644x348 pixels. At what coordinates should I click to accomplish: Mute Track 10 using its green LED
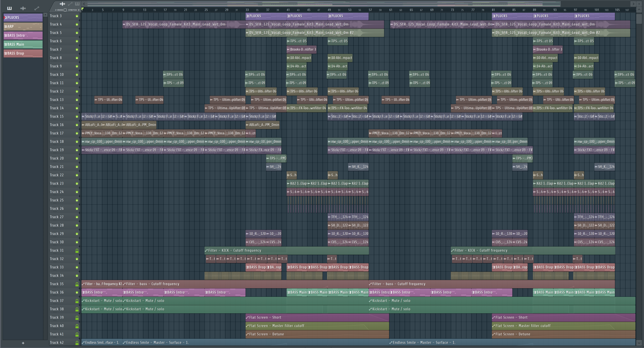[77, 75]
